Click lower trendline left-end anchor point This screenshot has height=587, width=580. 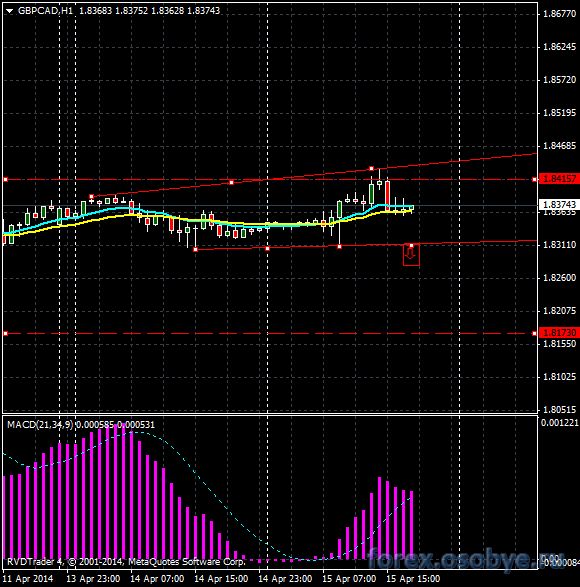tap(195, 249)
